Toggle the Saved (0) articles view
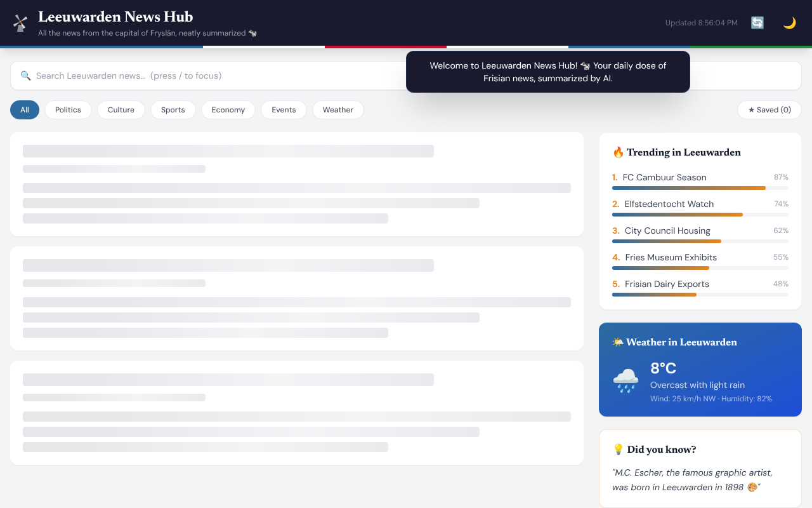The height and width of the screenshot is (508, 812). [769, 110]
